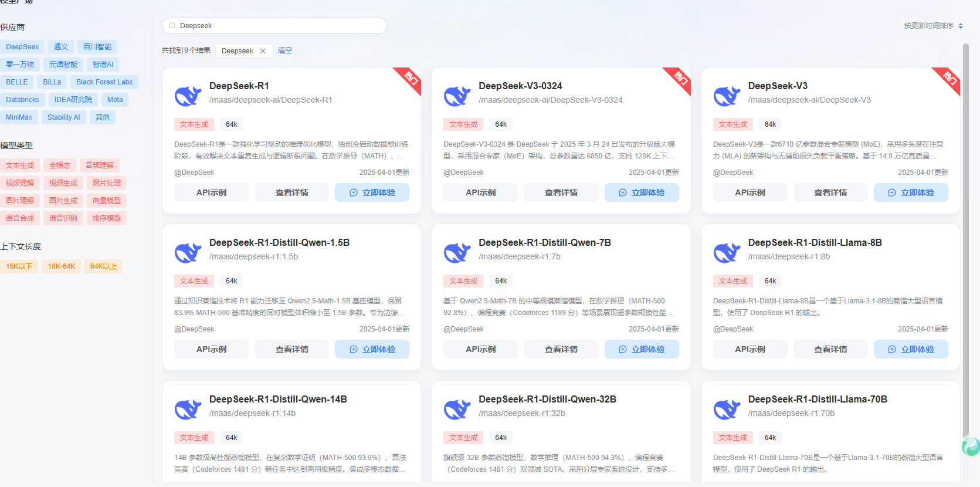Click @DeepSeek author on DeepSeek-R1-Distill-Qwen-7B card
Viewport: 980px width, 487px height.
[464, 329]
